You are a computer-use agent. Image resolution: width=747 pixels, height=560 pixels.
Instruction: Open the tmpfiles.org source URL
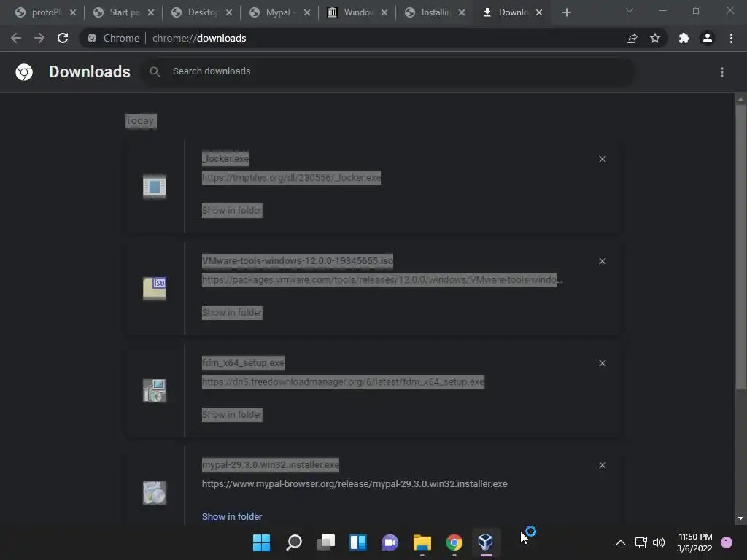pyautogui.click(x=291, y=178)
